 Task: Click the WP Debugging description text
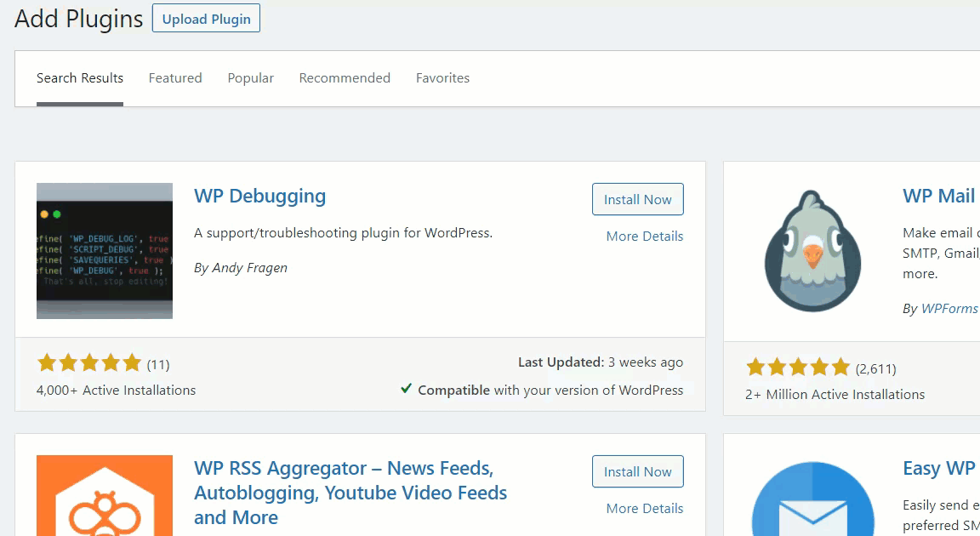point(343,233)
